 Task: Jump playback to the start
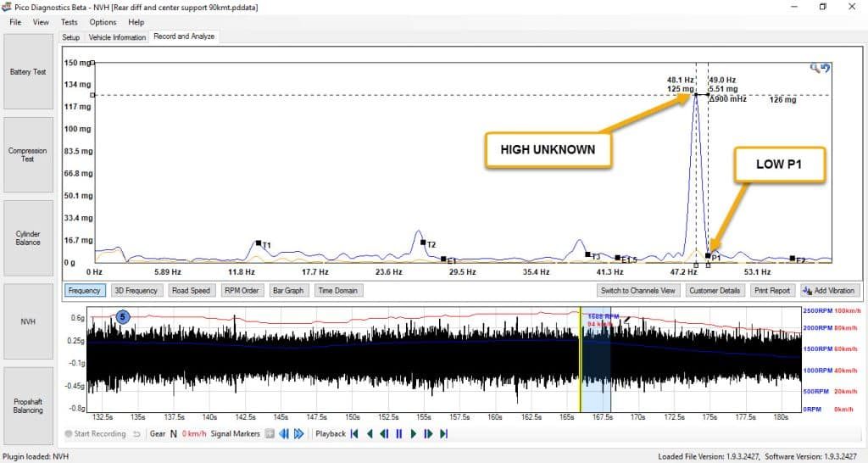click(354, 434)
